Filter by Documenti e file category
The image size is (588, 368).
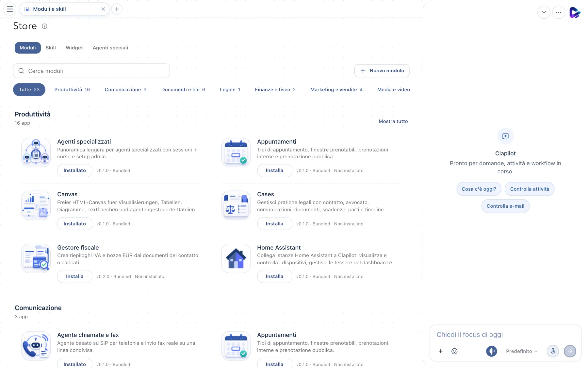[x=183, y=90]
